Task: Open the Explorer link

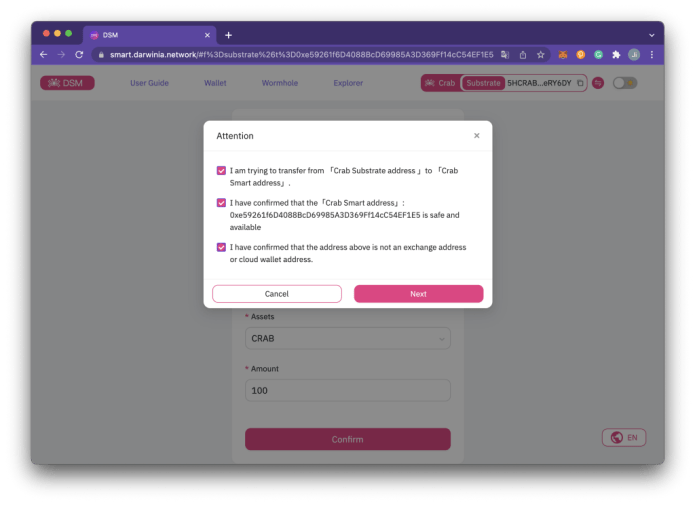Action: coord(348,83)
